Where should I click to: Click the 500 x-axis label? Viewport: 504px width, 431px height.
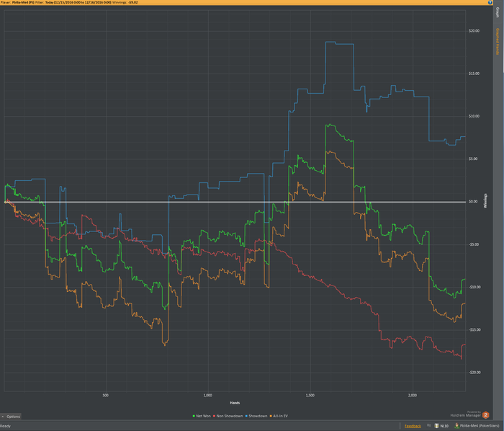click(106, 395)
